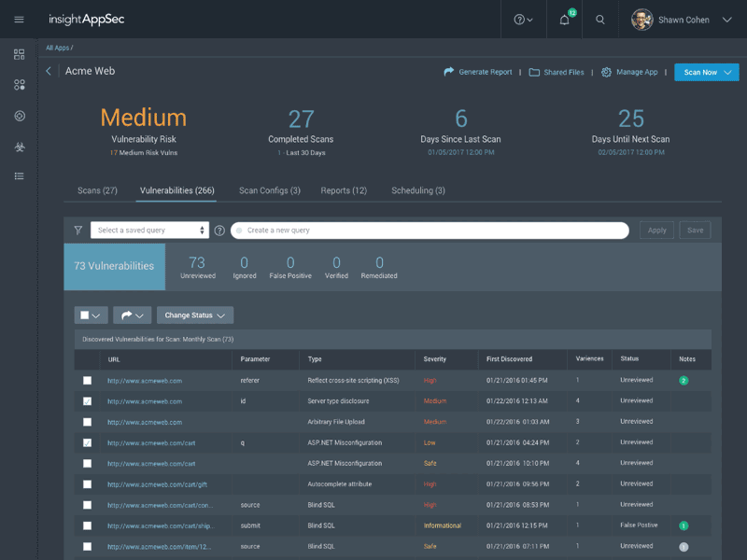Click the filter icon beside the query bar

coord(76,230)
